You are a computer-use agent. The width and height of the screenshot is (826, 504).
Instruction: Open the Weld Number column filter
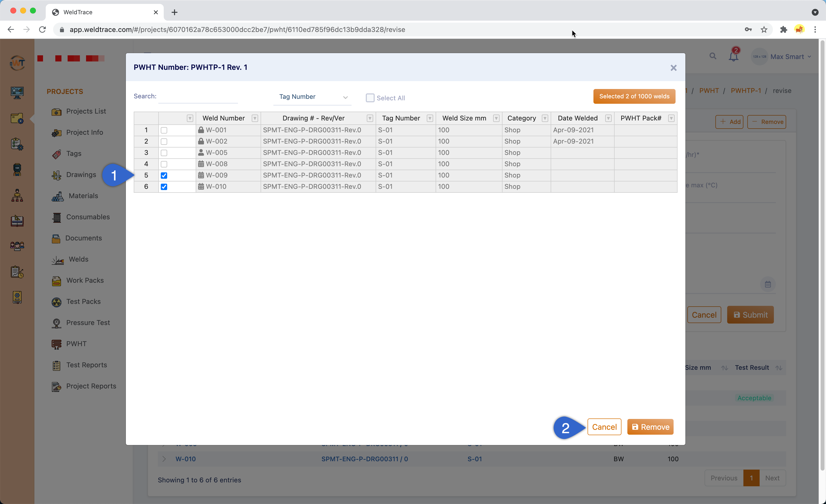[255, 118]
